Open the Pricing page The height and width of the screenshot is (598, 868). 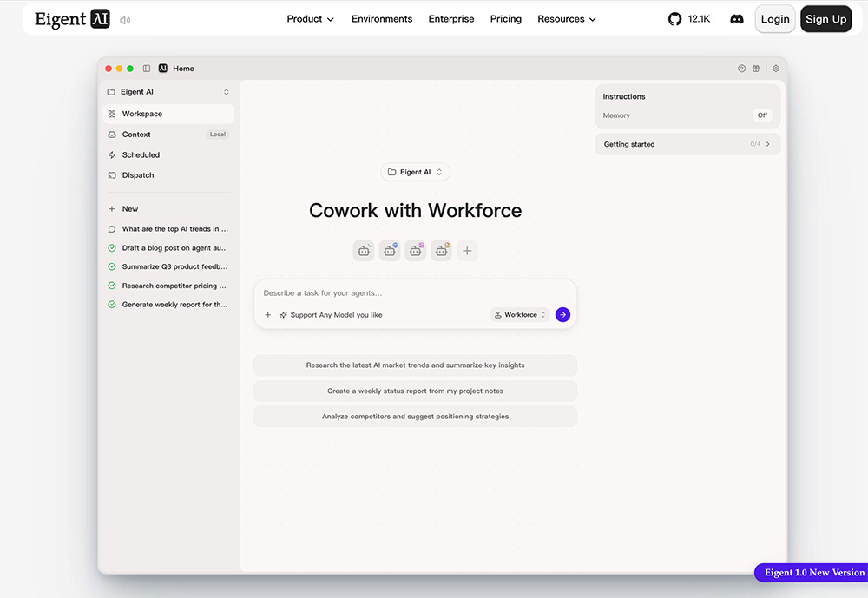click(506, 19)
